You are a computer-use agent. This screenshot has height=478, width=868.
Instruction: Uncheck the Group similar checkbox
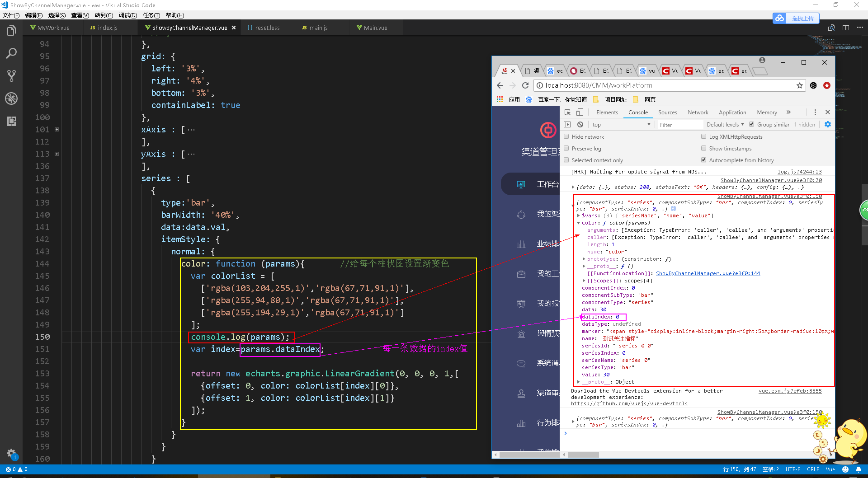tap(751, 124)
